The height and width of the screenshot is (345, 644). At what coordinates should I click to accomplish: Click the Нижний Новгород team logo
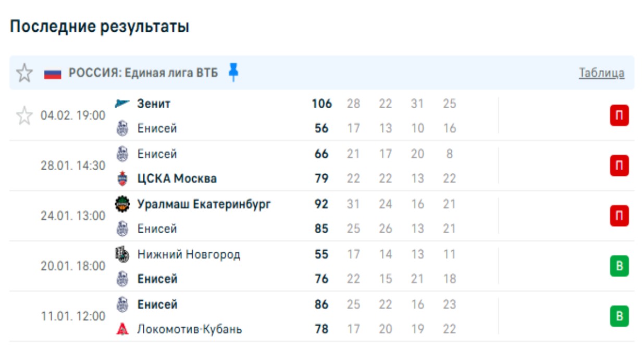pos(122,254)
